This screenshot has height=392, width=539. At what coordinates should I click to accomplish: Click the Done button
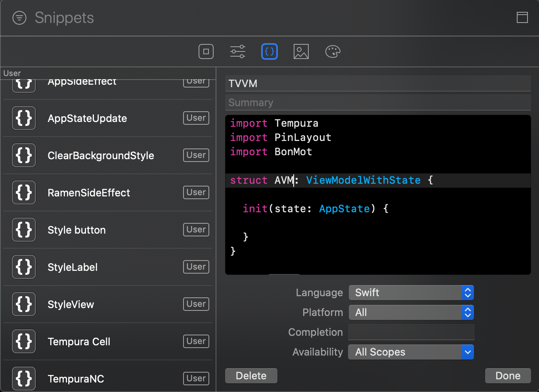[508, 375]
